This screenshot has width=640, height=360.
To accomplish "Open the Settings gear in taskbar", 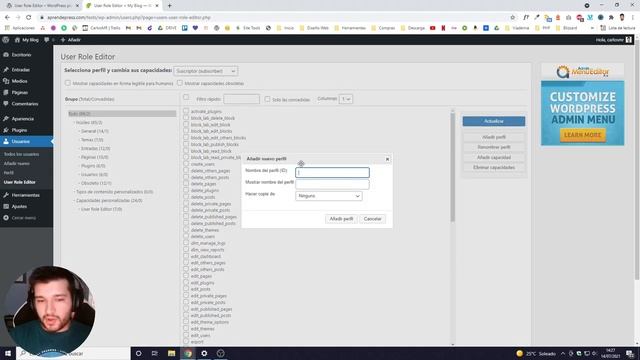I will (x=204, y=353).
